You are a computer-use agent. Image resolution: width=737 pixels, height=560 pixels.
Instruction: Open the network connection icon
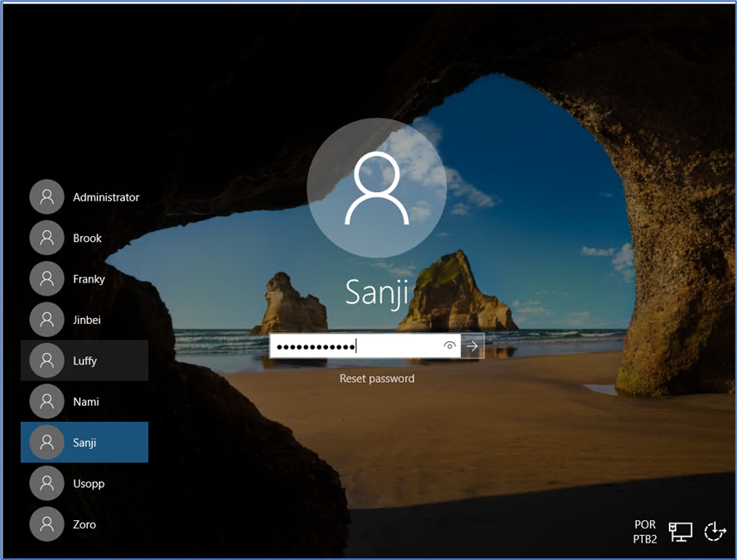coord(681,532)
